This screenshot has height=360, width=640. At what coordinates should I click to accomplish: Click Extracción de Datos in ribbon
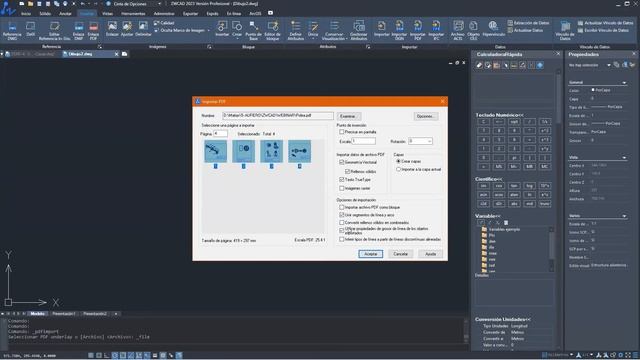[529, 23]
